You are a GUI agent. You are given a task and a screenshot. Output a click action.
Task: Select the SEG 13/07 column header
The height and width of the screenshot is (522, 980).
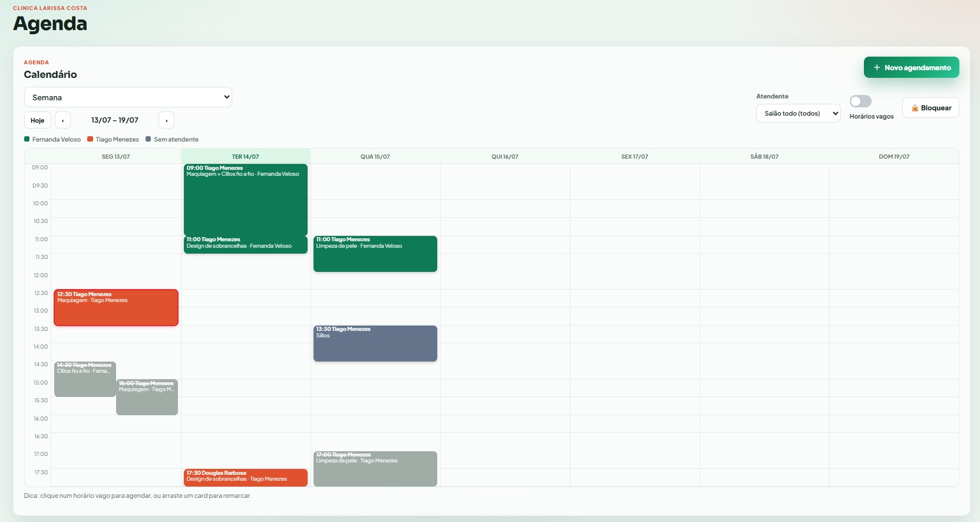click(x=116, y=156)
